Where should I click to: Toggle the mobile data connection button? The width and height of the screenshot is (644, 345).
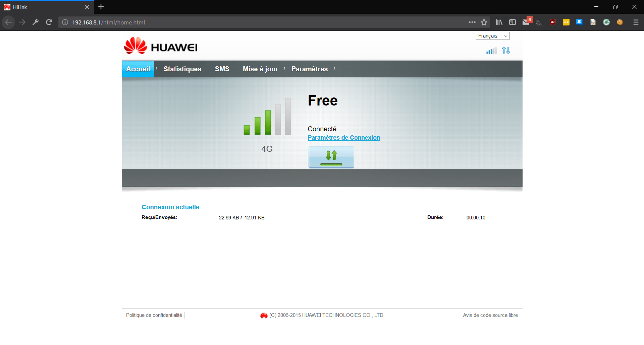(331, 157)
